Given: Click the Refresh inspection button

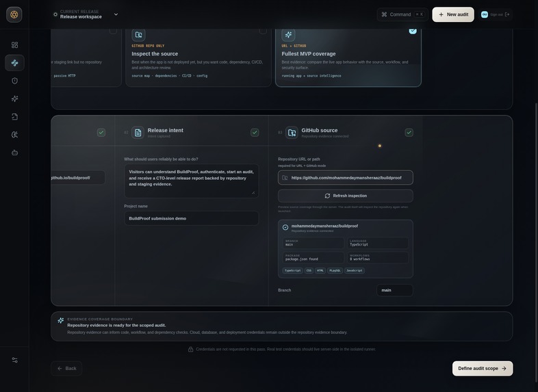Looking at the screenshot, I should coord(346,196).
